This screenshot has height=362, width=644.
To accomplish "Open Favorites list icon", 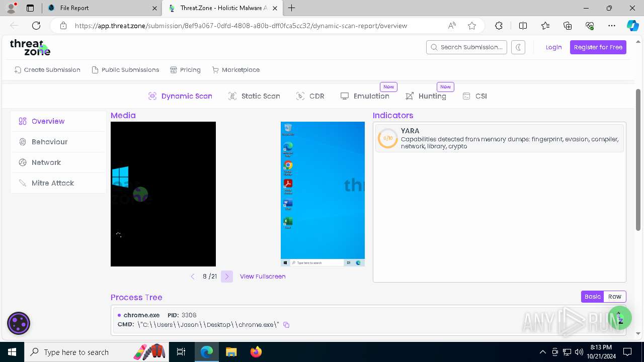I will tap(545, 26).
